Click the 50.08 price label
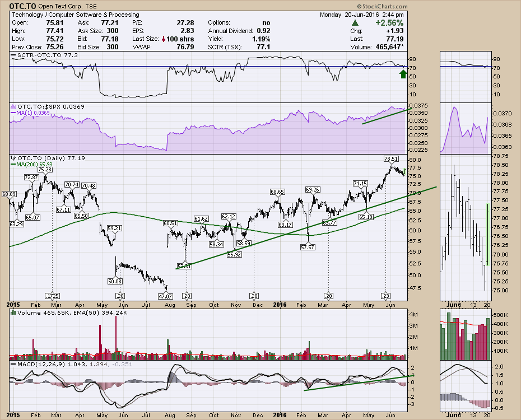Image resolution: width=521 pixels, height=420 pixels. tap(115, 281)
